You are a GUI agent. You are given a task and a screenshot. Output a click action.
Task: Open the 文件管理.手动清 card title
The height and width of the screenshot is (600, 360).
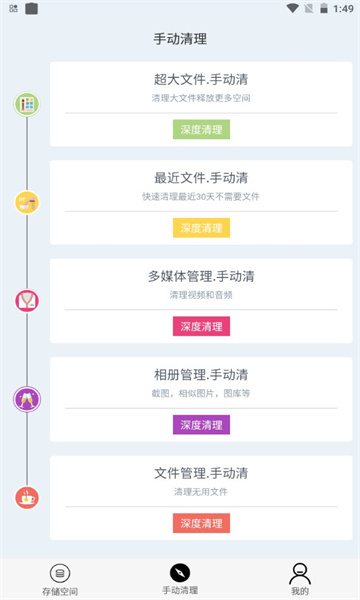tap(201, 473)
